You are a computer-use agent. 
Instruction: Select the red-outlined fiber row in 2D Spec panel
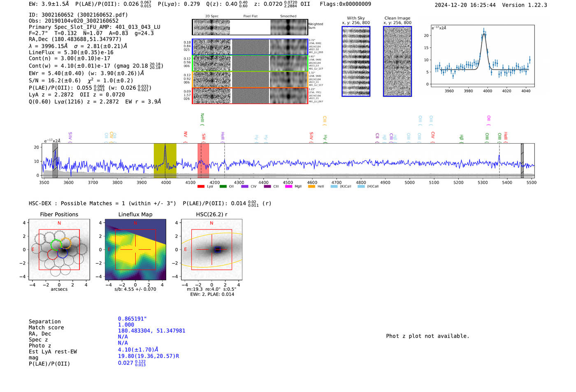(x=250, y=95)
